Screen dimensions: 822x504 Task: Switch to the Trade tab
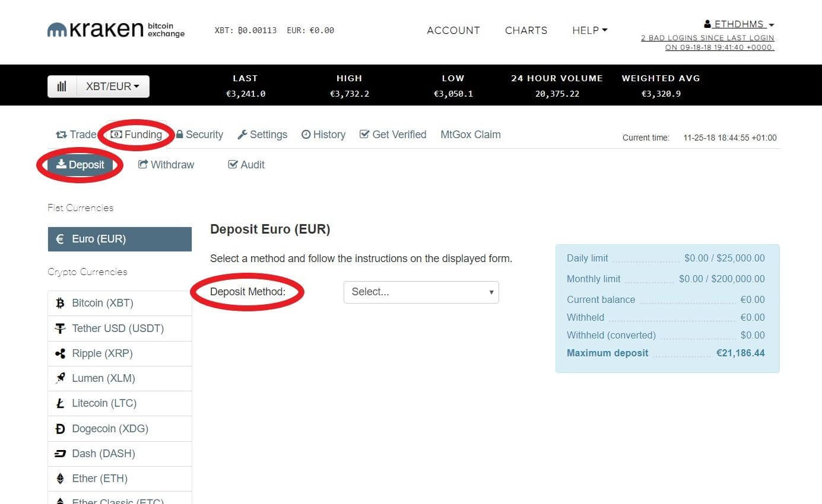pyautogui.click(x=76, y=135)
